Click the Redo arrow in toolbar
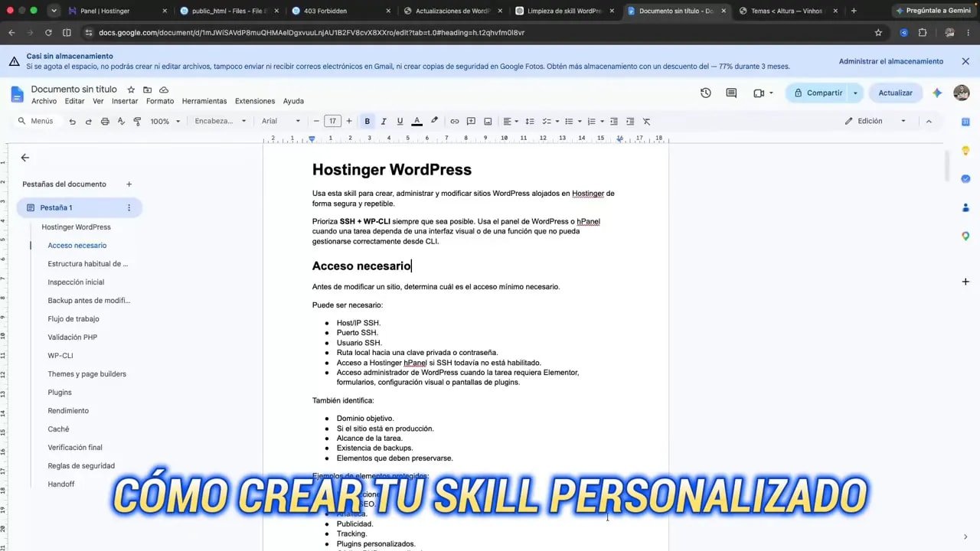Viewport: 980px width, 551px height. pos(89,121)
